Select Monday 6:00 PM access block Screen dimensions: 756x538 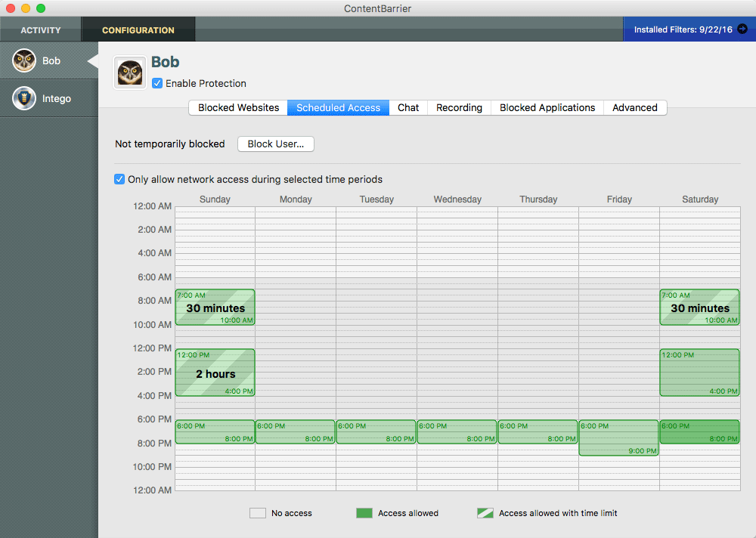point(296,432)
